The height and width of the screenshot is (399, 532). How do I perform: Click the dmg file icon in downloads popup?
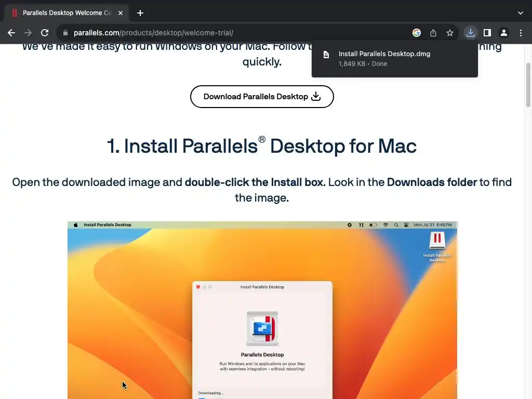click(x=326, y=55)
